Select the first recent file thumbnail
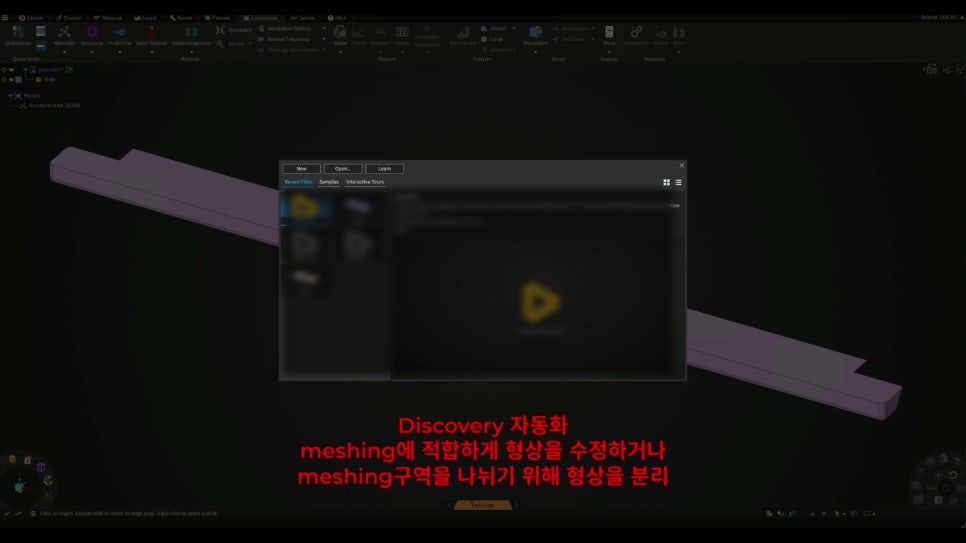This screenshot has width=966, height=543. coord(305,210)
